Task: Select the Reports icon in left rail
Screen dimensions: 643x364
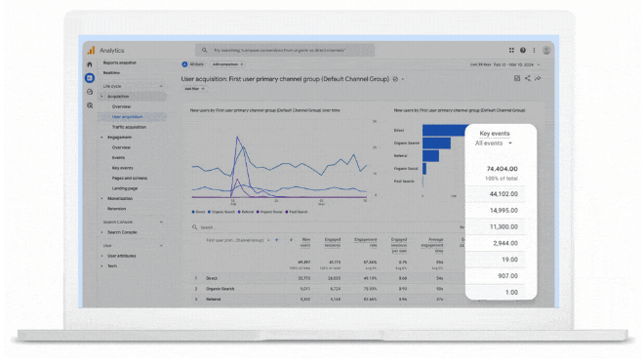Action: coord(90,78)
